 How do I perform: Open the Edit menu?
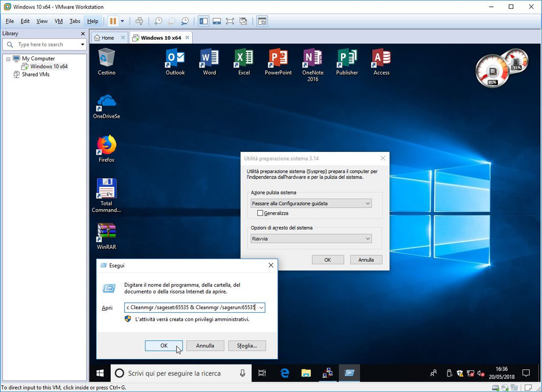25,21
